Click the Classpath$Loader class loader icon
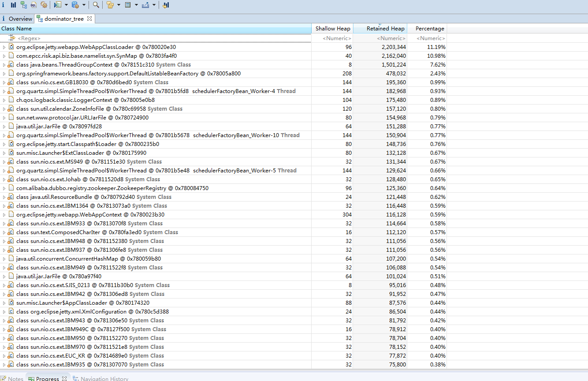The height and width of the screenshot is (381, 588). [11, 144]
